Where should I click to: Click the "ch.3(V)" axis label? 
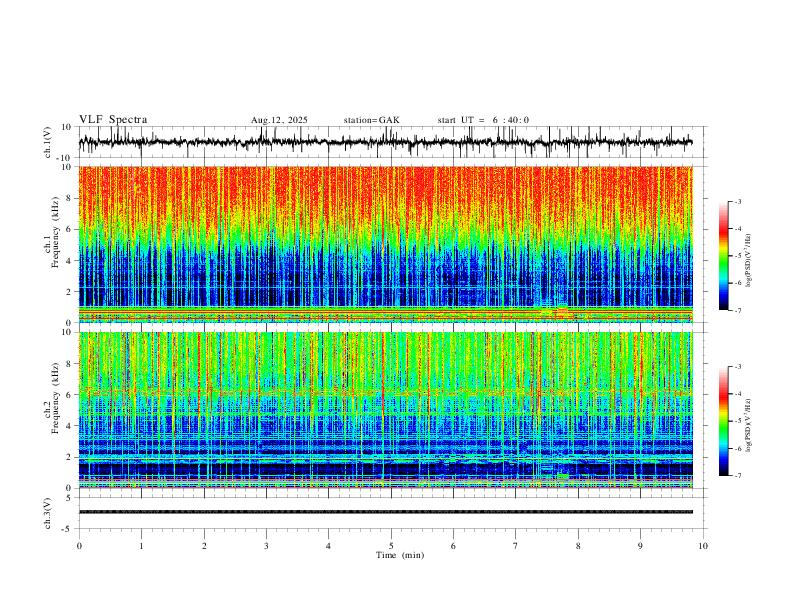coord(48,514)
